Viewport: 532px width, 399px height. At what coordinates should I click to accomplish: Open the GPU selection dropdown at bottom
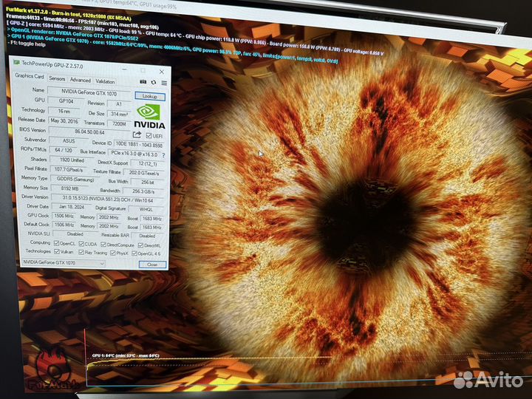pyautogui.click(x=63, y=262)
